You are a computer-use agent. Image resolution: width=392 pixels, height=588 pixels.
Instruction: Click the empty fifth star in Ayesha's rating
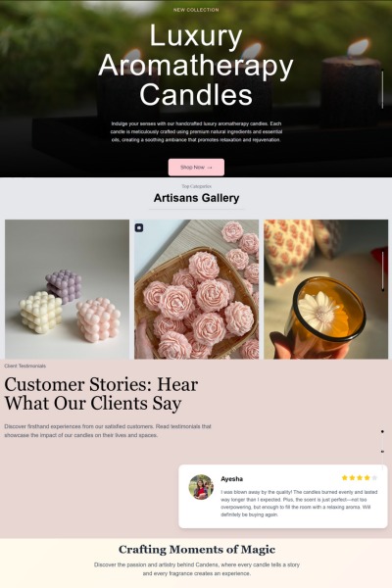point(374,478)
